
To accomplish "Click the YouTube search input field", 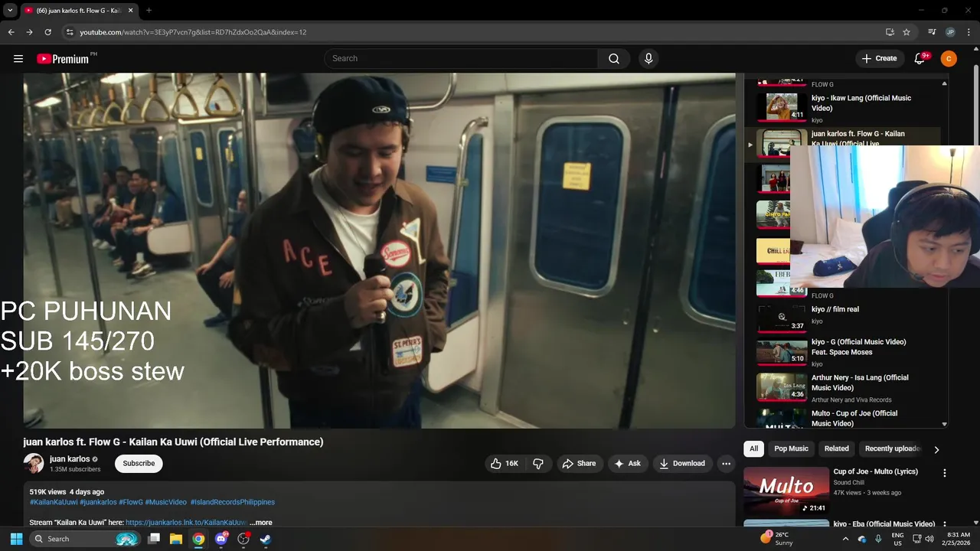I will [461, 58].
